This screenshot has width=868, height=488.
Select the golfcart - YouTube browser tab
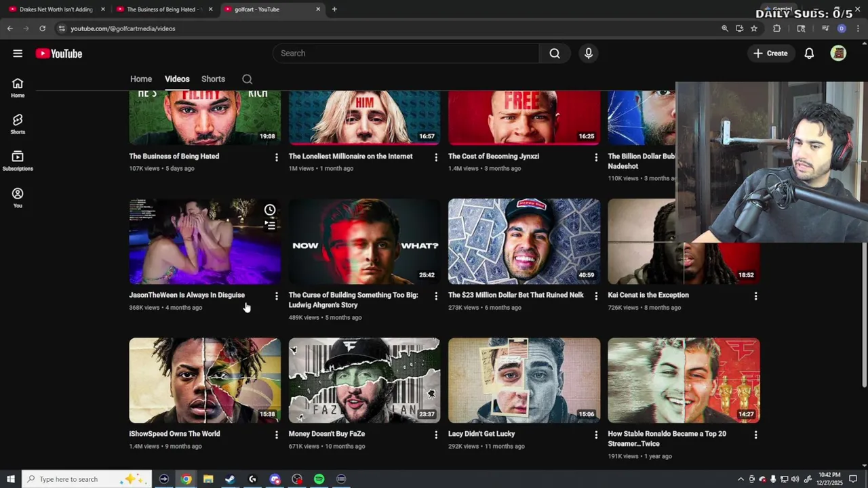(x=271, y=9)
